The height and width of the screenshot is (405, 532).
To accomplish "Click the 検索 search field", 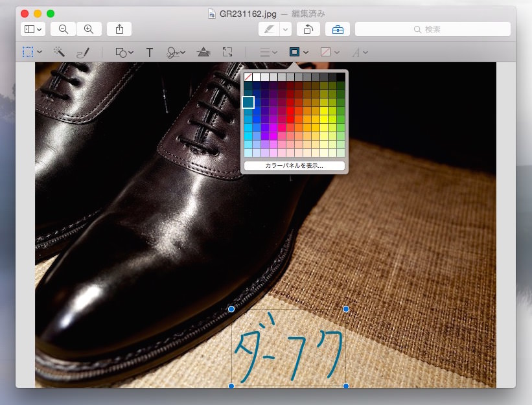I will coord(433,30).
